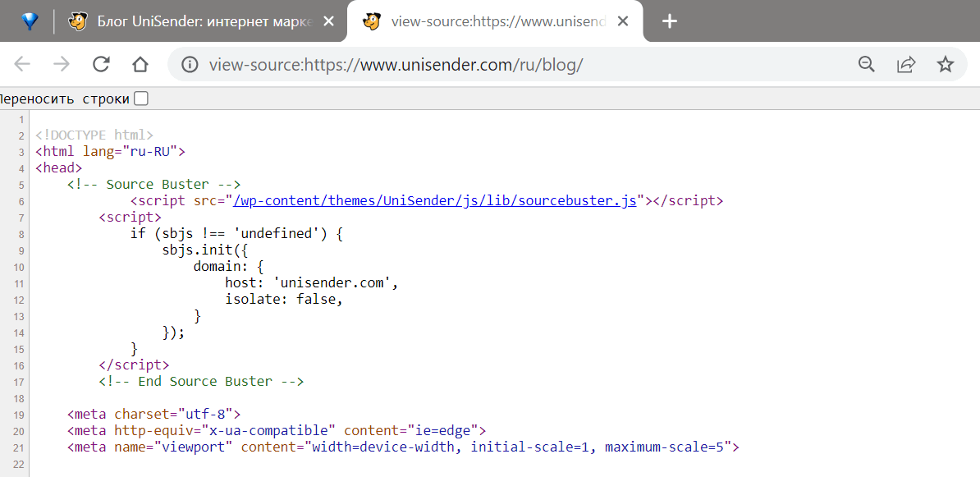The width and height of the screenshot is (980, 477).
Task: Click line number 21 in gutter
Action: 18,448
